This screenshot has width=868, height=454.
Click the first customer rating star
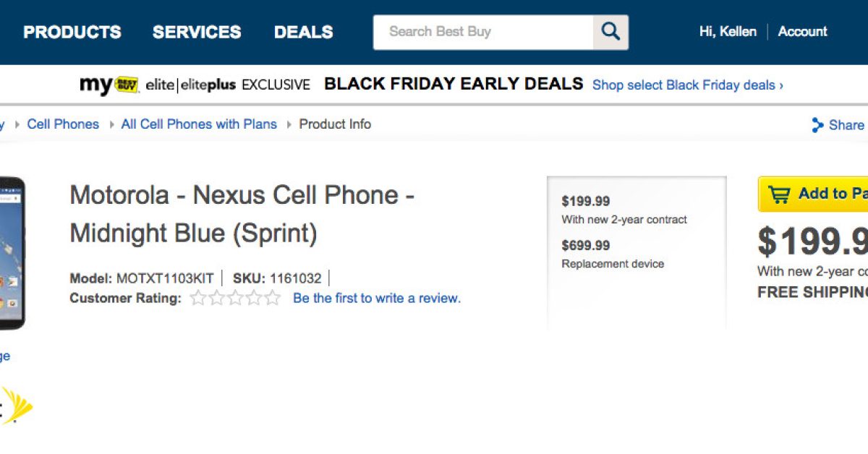point(197,298)
